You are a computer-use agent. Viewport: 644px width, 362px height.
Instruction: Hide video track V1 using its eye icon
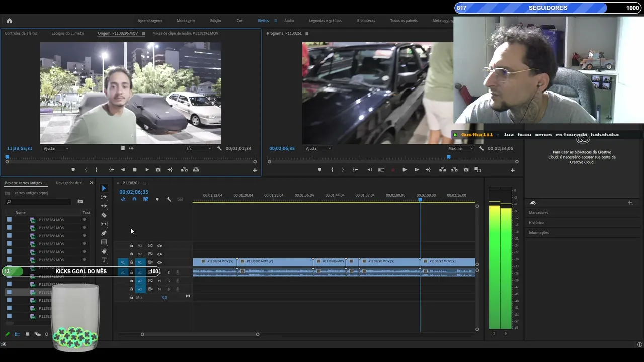[x=159, y=262]
